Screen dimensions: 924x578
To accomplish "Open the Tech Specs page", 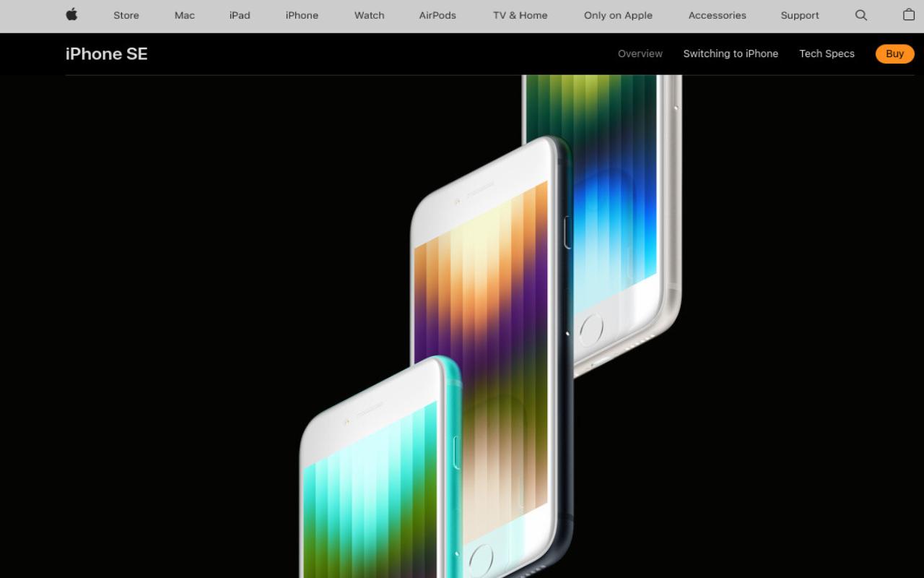I will point(827,53).
